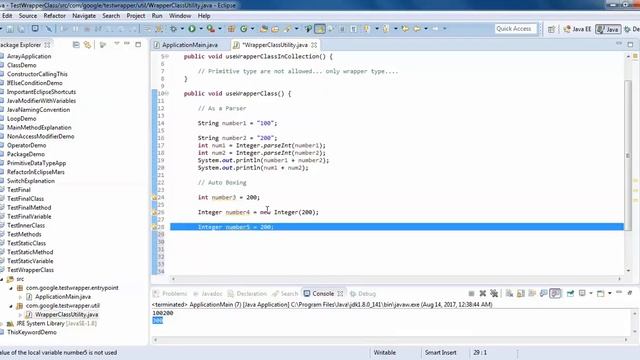This screenshot has width=640, height=360.
Task: Select WrapperClassUtility.java in Package Explorer
Action: coord(66,315)
